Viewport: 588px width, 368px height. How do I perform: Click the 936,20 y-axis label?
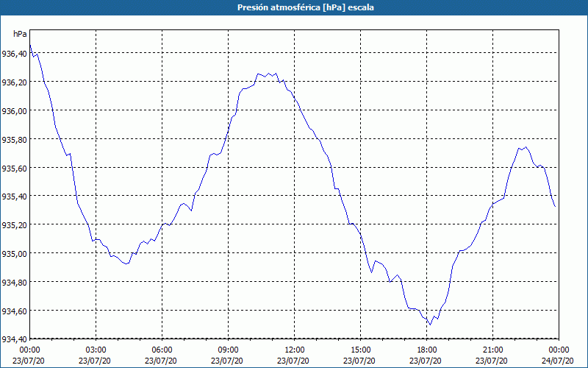[14, 82]
